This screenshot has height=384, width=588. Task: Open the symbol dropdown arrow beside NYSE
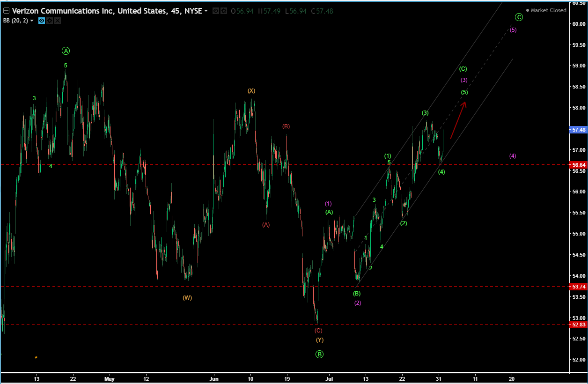206,11
